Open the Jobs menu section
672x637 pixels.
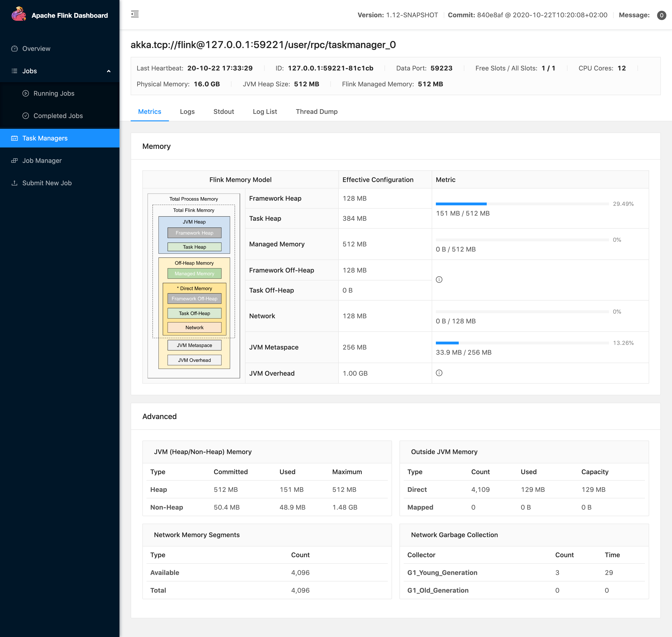coord(30,71)
